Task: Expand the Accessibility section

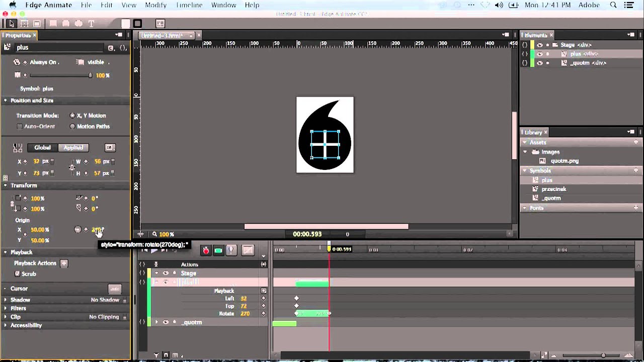Action: pos(6,325)
